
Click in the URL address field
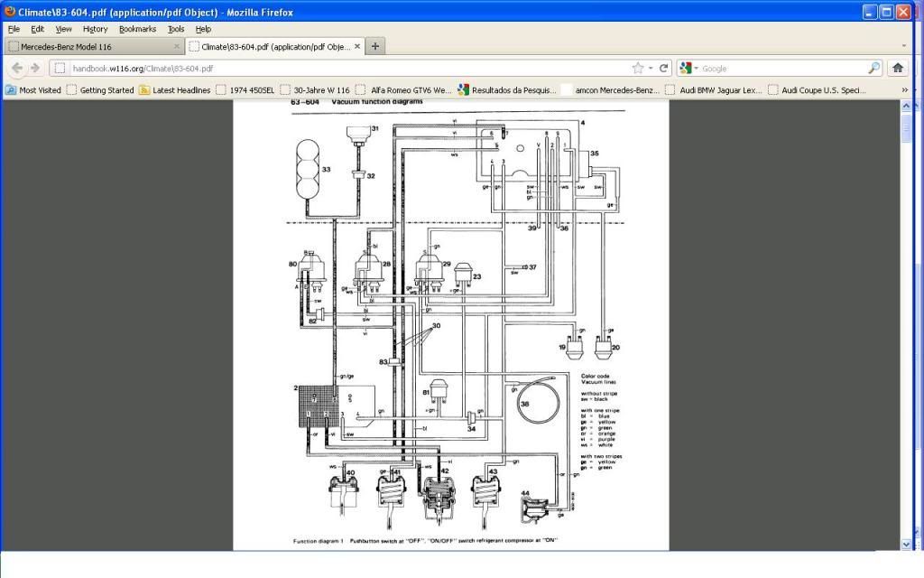coord(343,68)
